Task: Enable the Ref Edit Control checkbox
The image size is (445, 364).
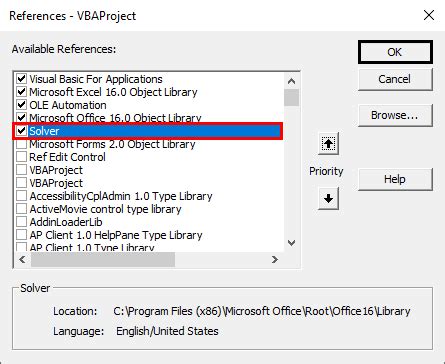Action: [22, 157]
